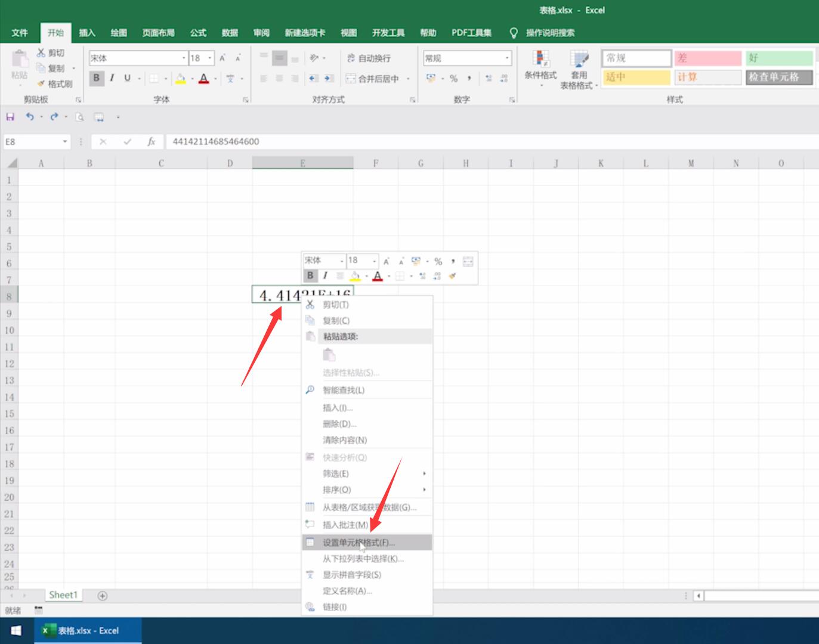Screen dimensions: 819x644
Task: Toggle Italic in the ribbon's 字体 group
Action: click(112, 78)
